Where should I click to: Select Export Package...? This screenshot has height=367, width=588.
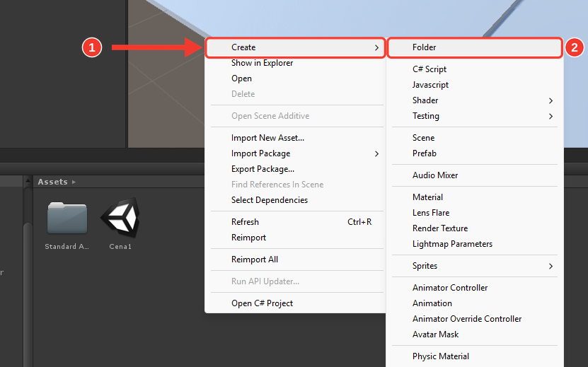click(296, 169)
